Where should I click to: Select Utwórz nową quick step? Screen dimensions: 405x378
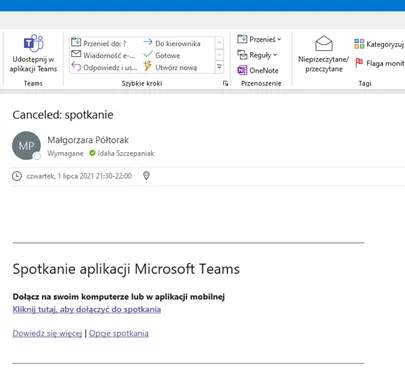pyautogui.click(x=170, y=67)
